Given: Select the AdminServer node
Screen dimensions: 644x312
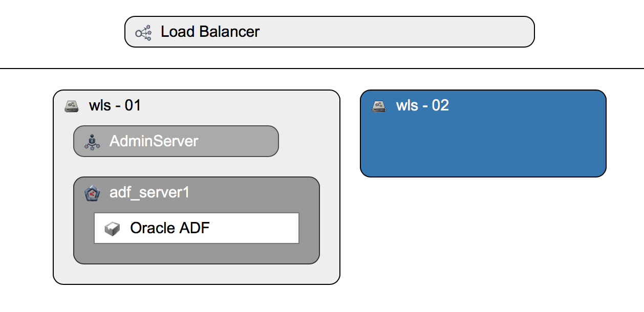Looking at the screenshot, I should 176,141.
